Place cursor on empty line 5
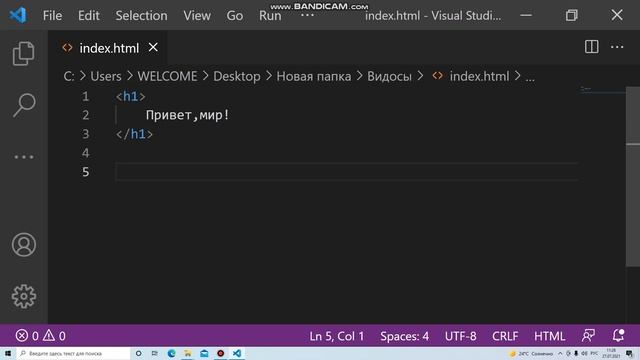Image resolution: width=640 pixels, height=360 pixels. pyautogui.click(x=347, y=171)
